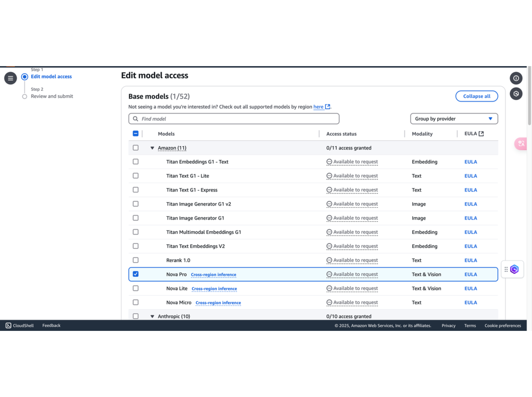This screenshot has width=532, height=397.
Task: Open the Group by provider dropdown
Action: pos(454,119)
